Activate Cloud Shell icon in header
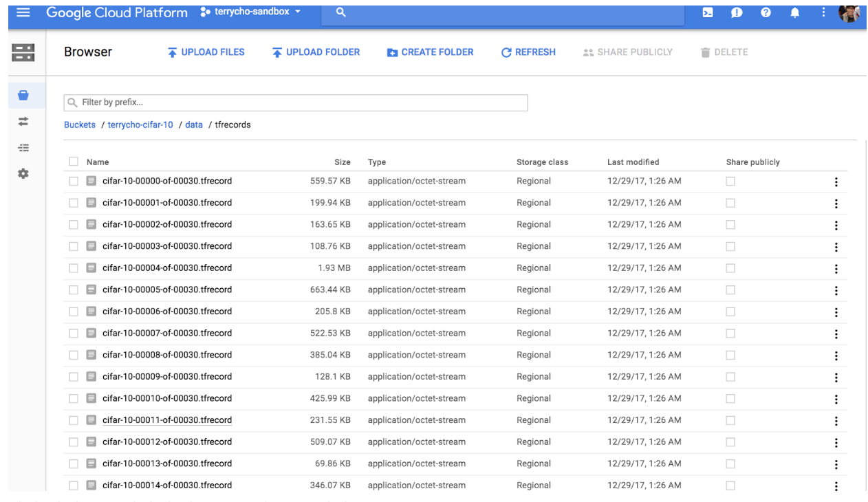868x502 pixels. [708, 13]
